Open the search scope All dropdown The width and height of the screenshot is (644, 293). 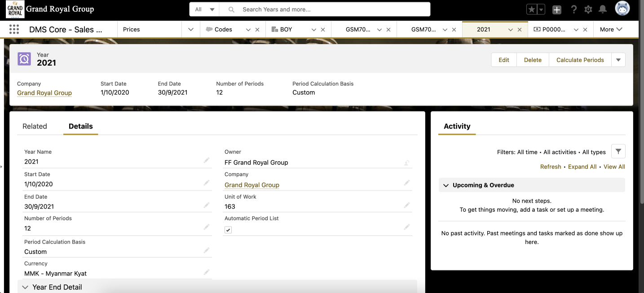[x=205, y=9]
